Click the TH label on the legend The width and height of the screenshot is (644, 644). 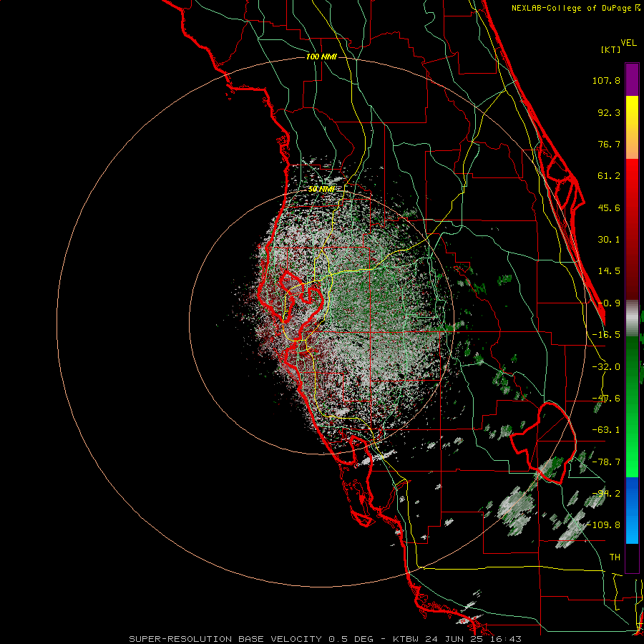[615, 557]
